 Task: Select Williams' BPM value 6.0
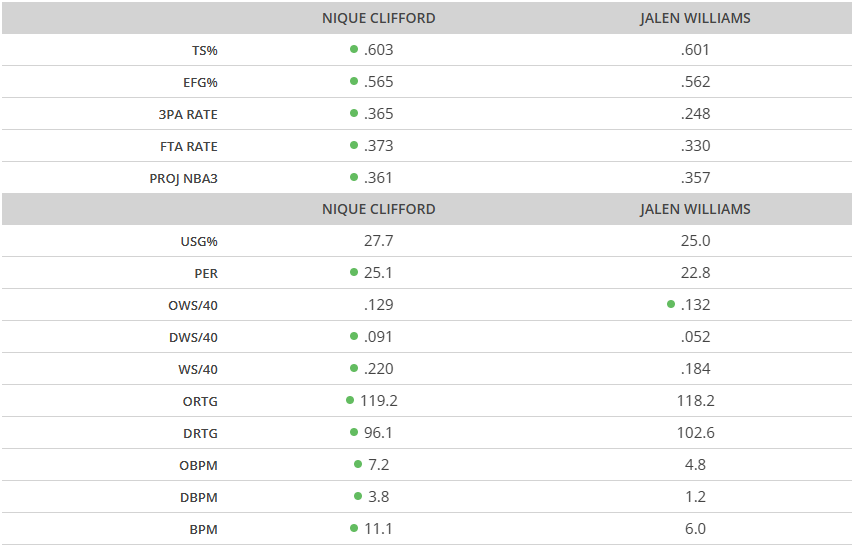click(x=695, y=529)
